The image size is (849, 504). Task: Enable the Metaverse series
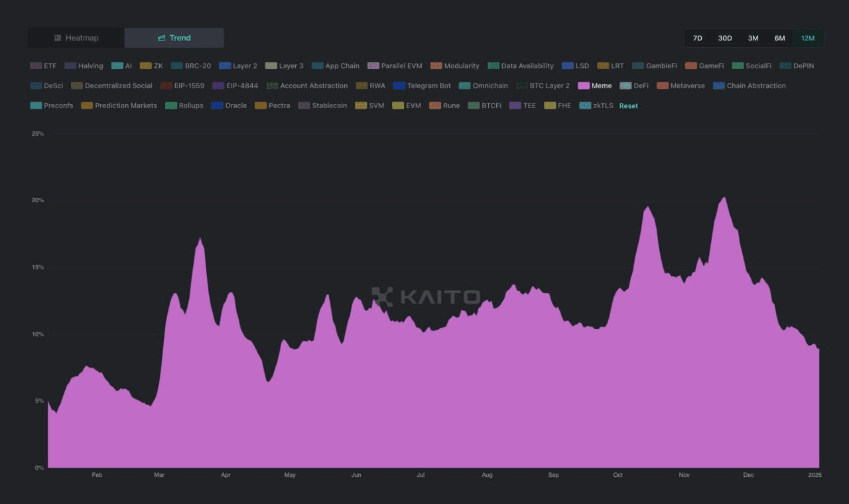click(x=681, y=86)
